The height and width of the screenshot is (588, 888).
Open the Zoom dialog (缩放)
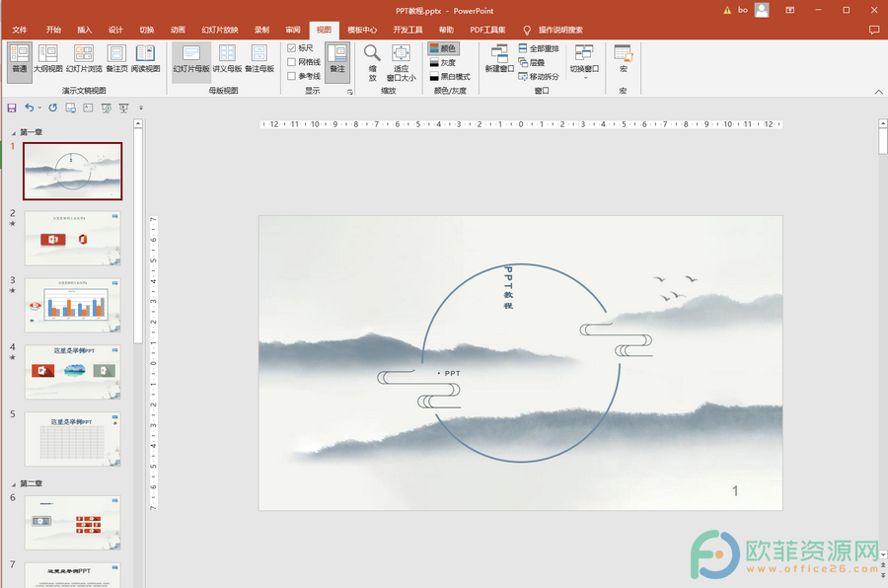click(372, 62)
